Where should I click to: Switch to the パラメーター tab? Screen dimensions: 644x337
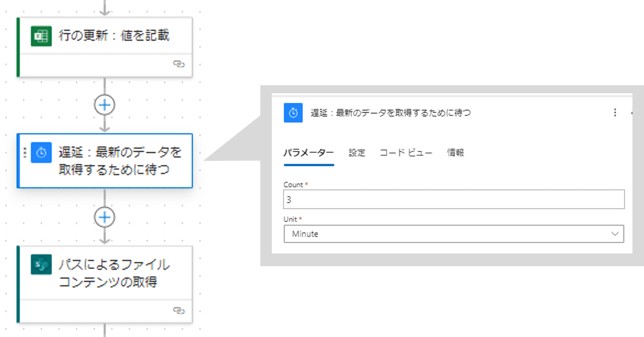pyautogui.click(x=309, y=153)
